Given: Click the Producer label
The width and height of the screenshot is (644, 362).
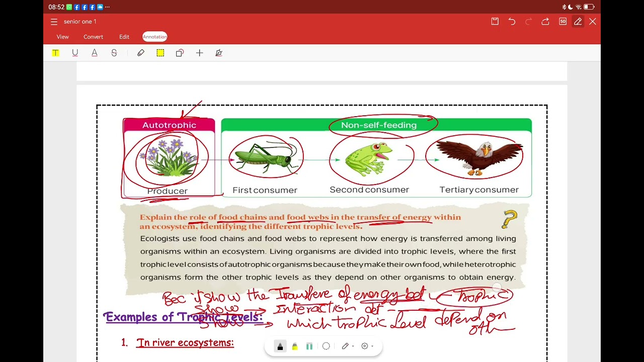Looking at the screenshot, I should tap(167, 191).
